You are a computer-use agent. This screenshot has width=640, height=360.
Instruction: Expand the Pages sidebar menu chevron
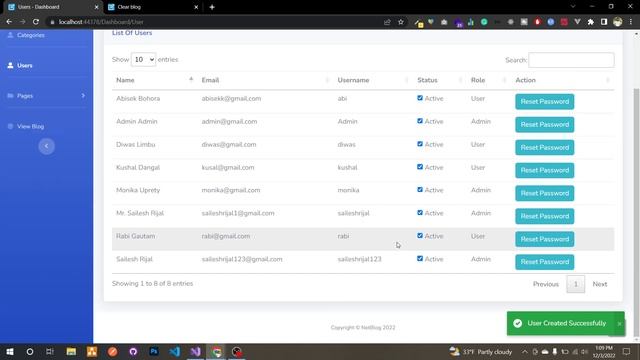tap(83, 96)
